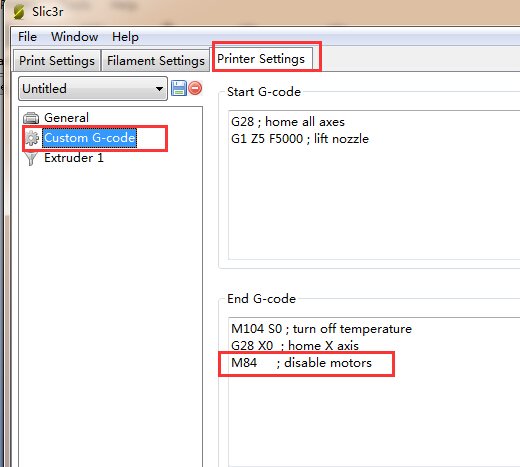Select the Printer Settings tab
This screenshot has width=520, height=467.
click(261, 59)
